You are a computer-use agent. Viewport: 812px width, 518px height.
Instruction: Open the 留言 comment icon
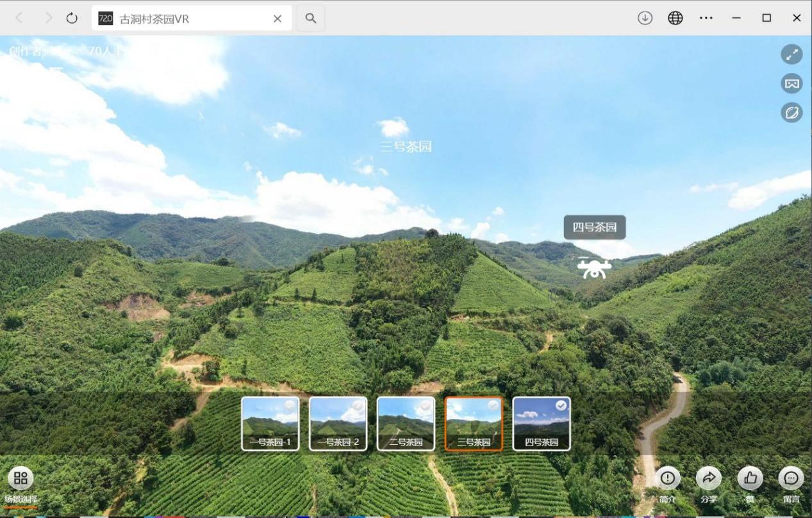(x=791, y=478)
